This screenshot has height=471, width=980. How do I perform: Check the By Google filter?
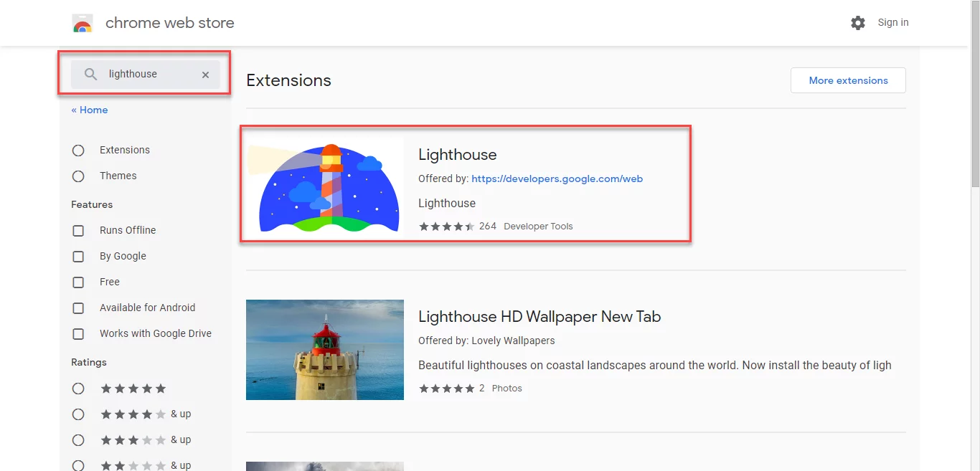pos(78,256)
